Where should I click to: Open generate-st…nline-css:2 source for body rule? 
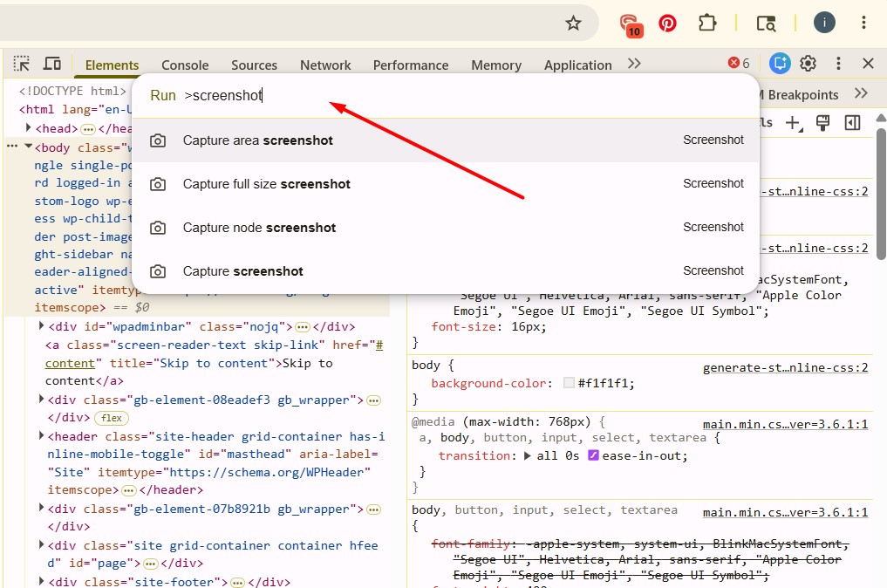(x=785, y=368)
